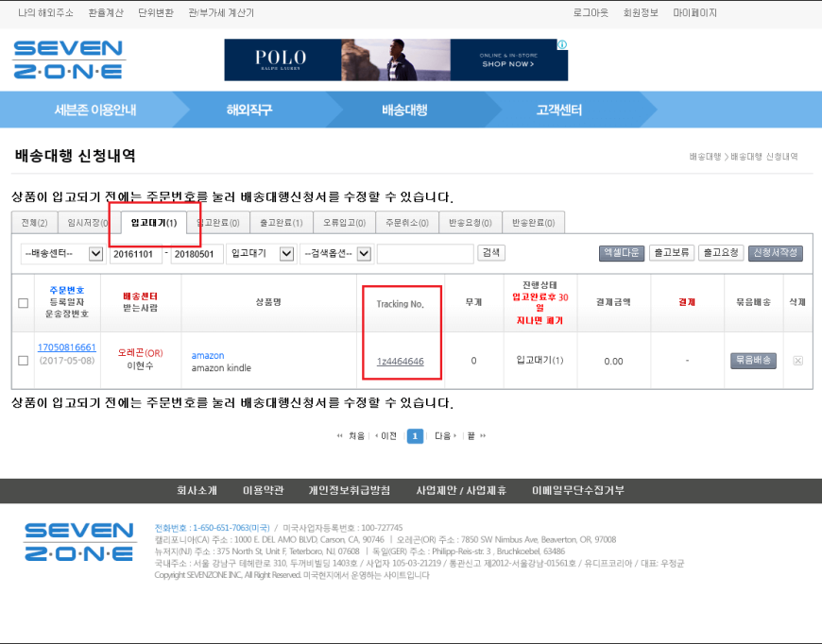Click the empty search text field
822x644 pixels.
[425, 254]
